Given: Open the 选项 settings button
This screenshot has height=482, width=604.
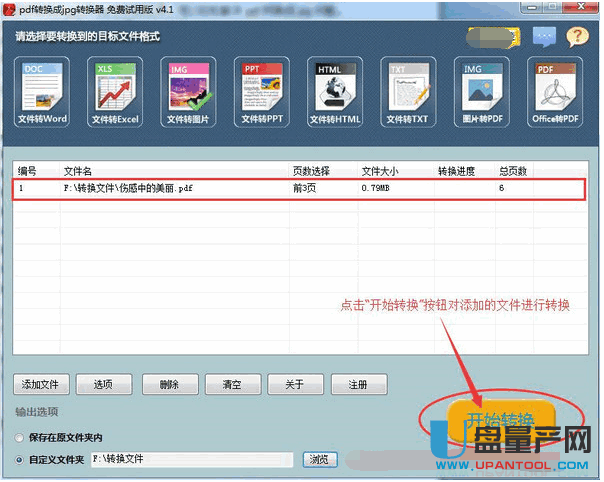Looking at the screenshot, I should 103,384.
